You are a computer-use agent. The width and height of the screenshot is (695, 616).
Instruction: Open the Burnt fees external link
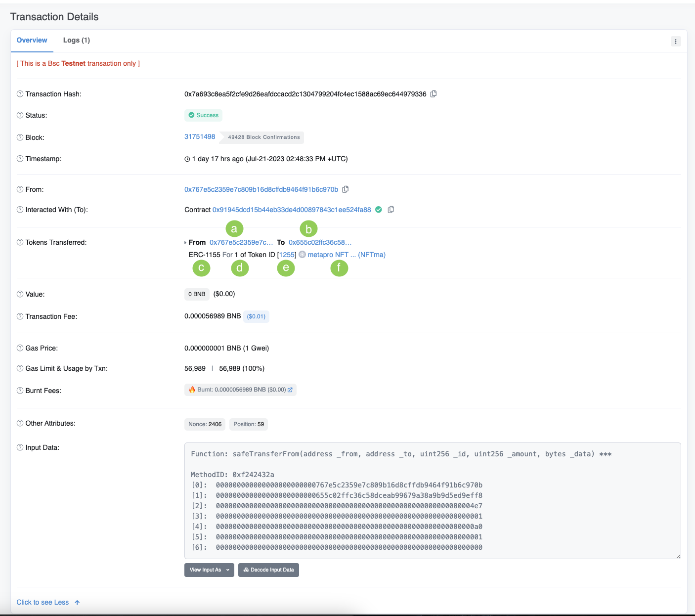(x=290, y=390)
